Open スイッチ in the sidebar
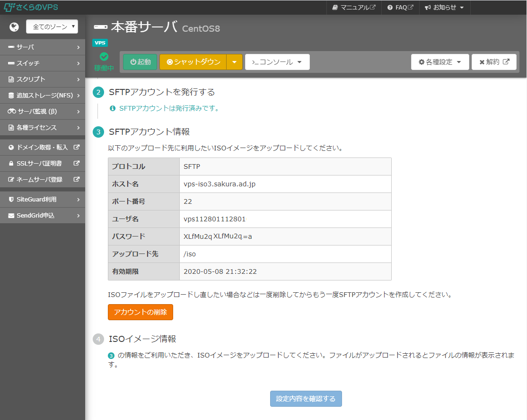527x420 pixels. 43,63
